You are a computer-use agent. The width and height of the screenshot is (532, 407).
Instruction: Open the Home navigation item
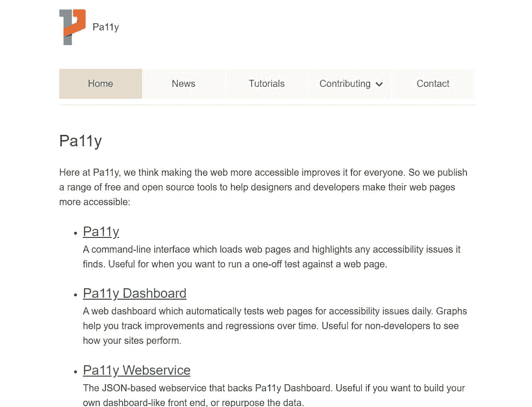pyautogui.click(x=100, y=84)
